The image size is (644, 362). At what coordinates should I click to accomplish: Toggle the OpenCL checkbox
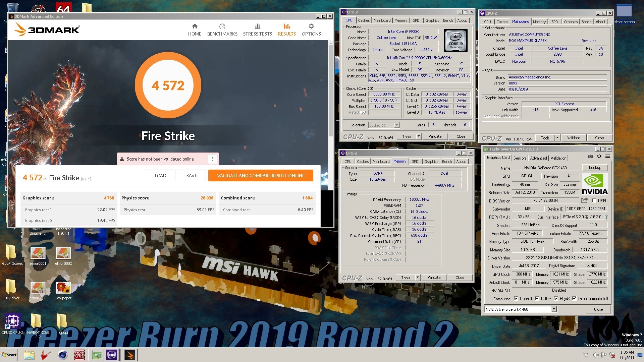click(x=516, y=299)
